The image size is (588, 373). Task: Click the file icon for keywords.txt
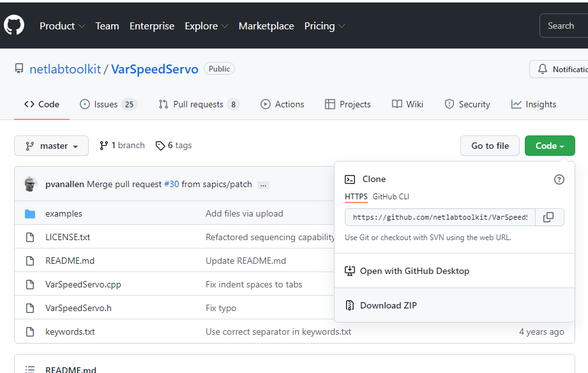coord(30,331)
